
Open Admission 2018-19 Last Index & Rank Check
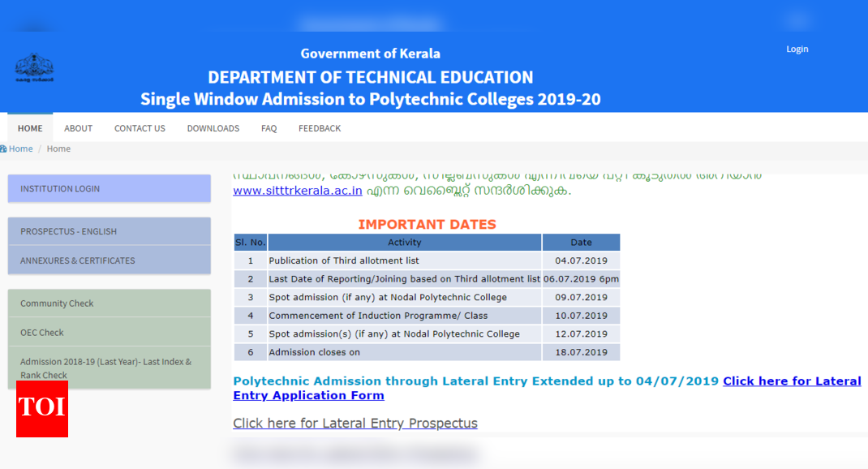[x=109, y=368]
